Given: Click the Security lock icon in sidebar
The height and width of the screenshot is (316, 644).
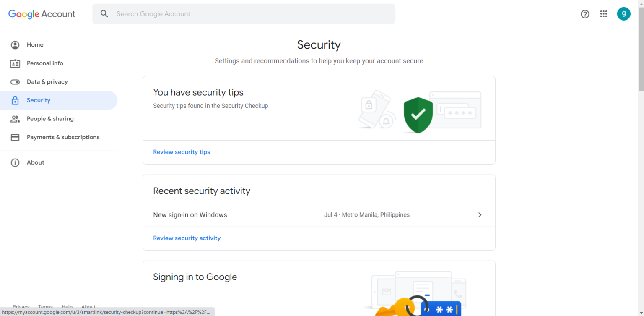Looking at the screenshot, I should (15, 100).
